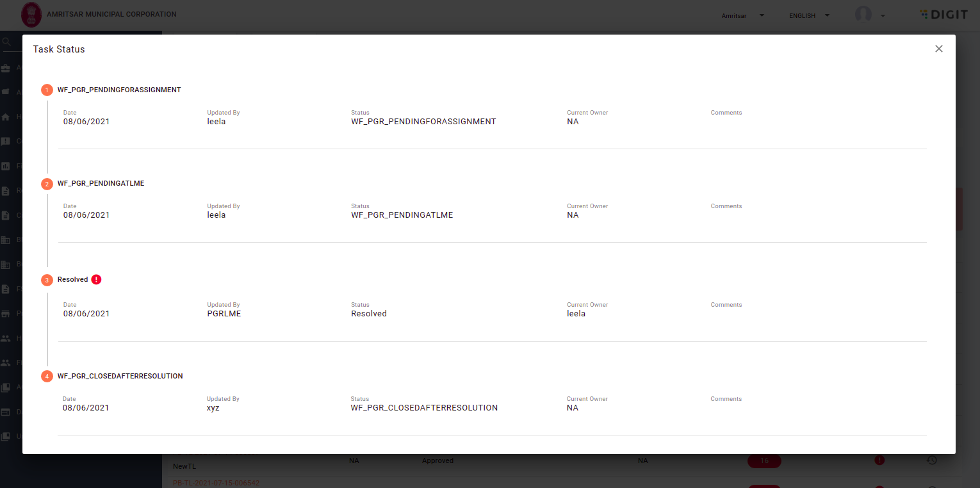Expand the ENGLISH language dropdown
This screenshot has height=488, width=980.
(x=810, y=15)
